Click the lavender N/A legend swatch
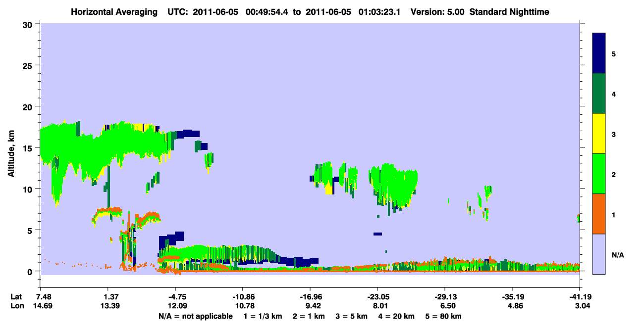The image size is (644, 330). coord(599,253)
